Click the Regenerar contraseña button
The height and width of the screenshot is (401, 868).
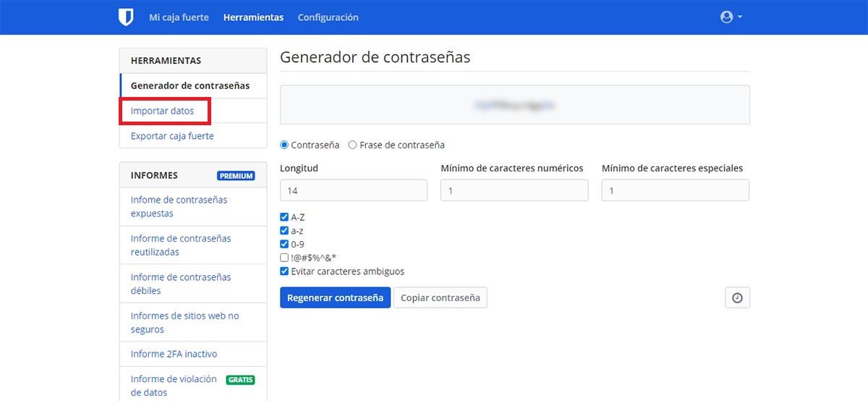335,297
